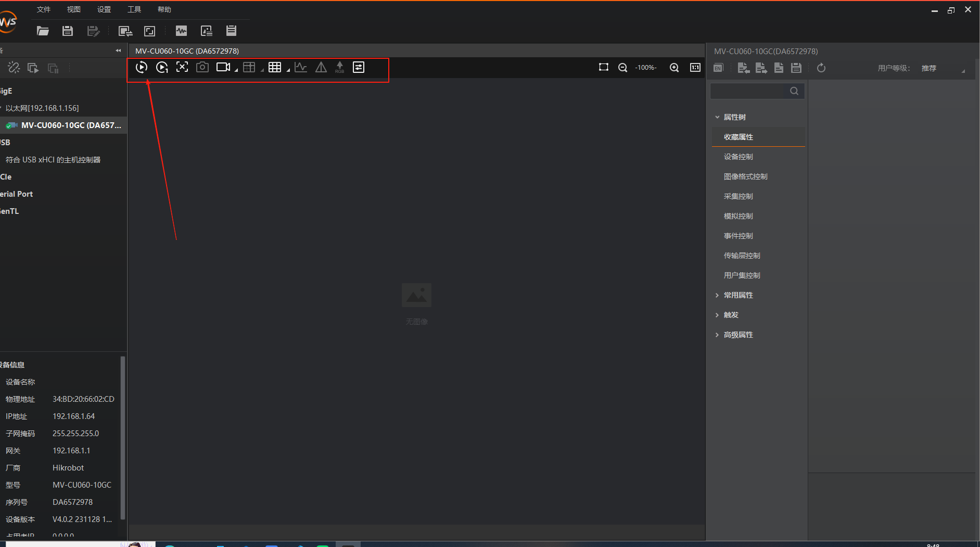
Task: Expand the 常用属性 section
Action: point(739,295)
